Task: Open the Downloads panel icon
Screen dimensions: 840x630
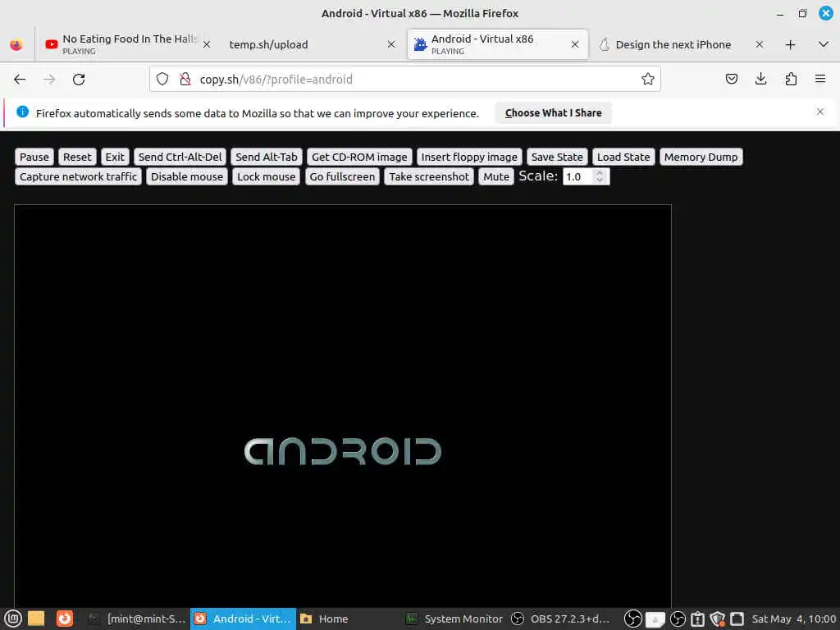Action: coord(760,80)
